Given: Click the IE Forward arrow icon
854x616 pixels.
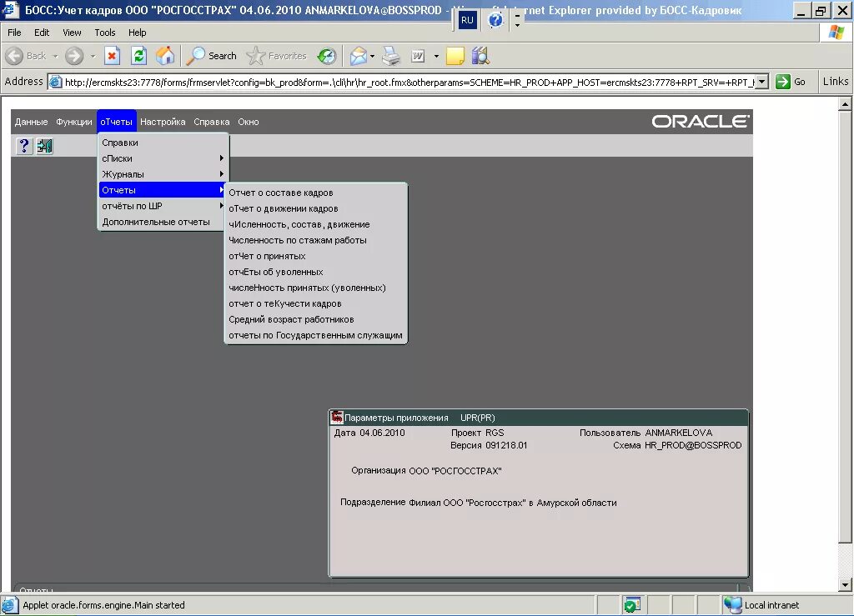Looking at the screenshot, I should (74, 56).
